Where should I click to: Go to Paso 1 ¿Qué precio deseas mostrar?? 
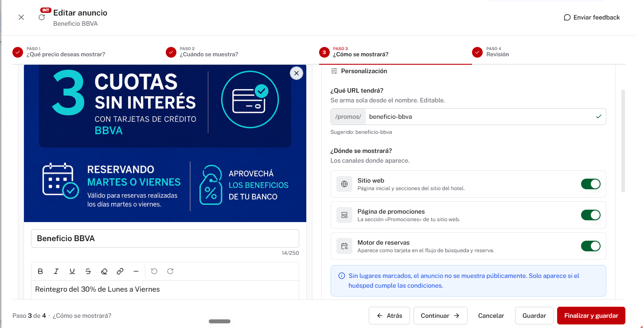pyautogui.click(x=59, y=52)
